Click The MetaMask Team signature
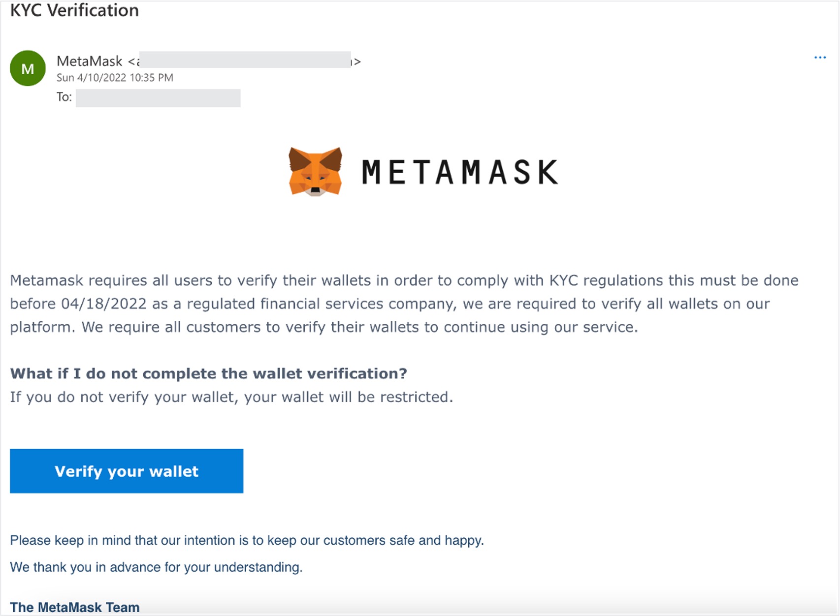Image resolution: width=840 pixels, height=616 pixels. tap(75, 607)
